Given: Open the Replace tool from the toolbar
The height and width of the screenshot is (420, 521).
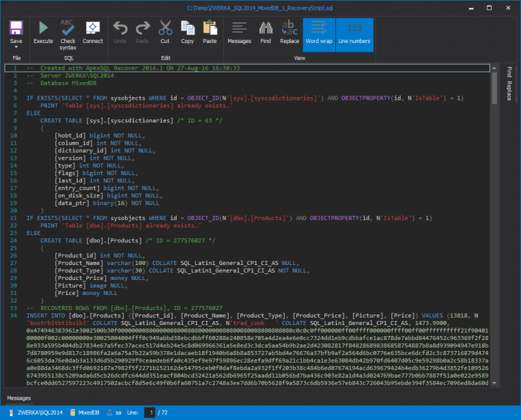Looking at the screenshot, I should (x=289, y=31).
